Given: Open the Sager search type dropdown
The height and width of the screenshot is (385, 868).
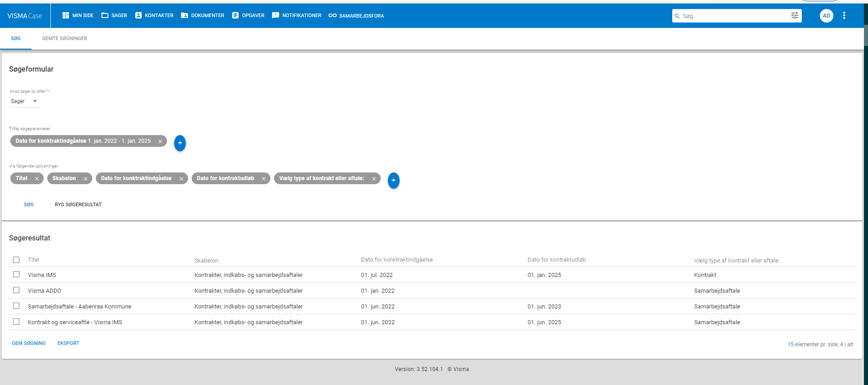Looking at the screenshot, I should tap(25, 101).
